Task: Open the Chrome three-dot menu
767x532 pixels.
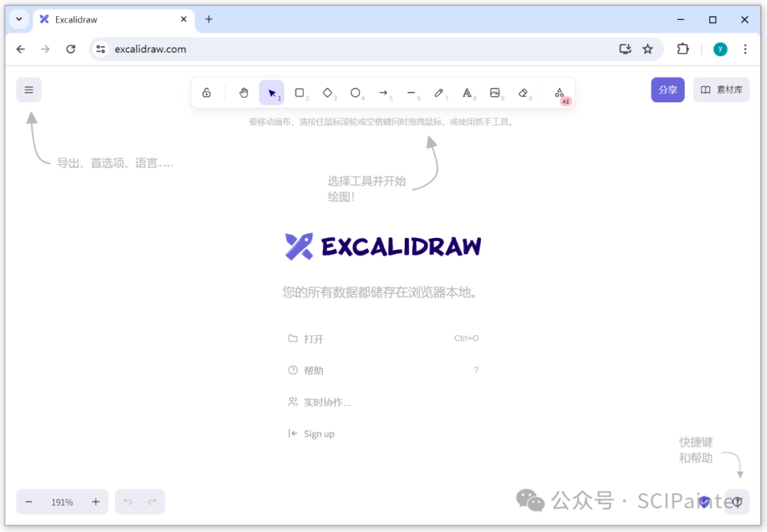Action: coord(745,49)
